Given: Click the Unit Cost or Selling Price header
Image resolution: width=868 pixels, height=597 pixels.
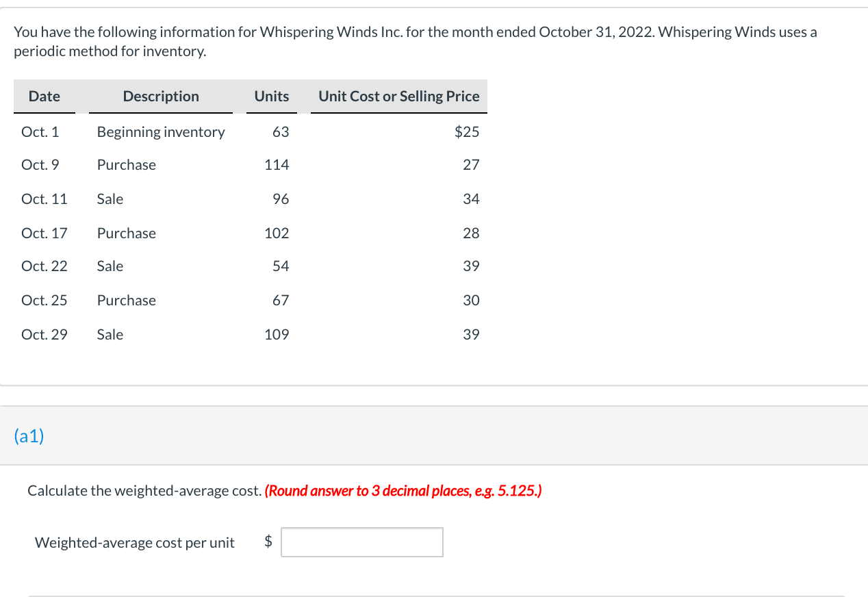Looking at the screenshot, I should [398, 96].
